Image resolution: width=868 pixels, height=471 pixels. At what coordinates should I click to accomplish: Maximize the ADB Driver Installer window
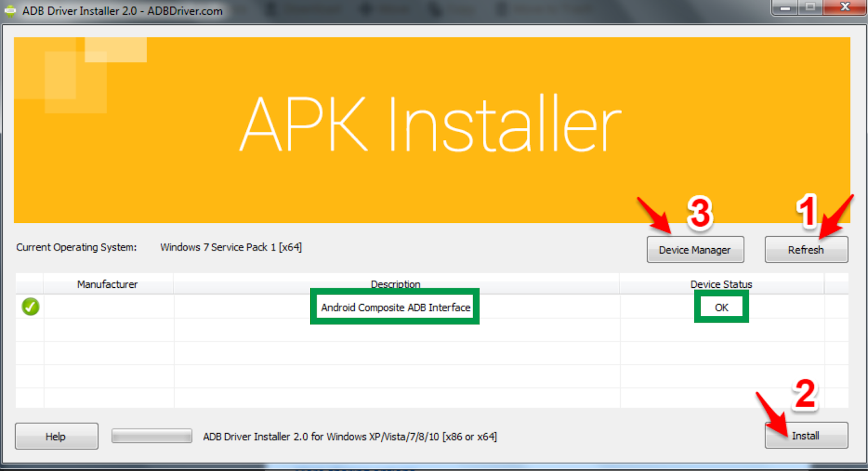pyautogui.click(x=810, y=8)
